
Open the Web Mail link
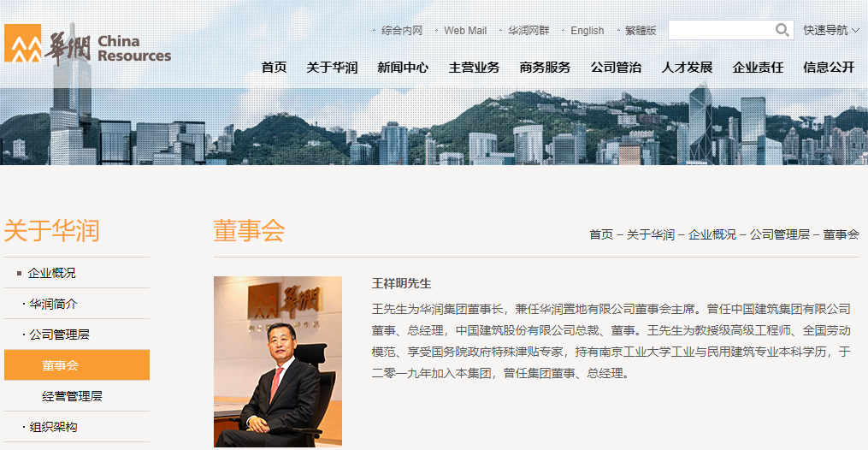tap(465, 31)
